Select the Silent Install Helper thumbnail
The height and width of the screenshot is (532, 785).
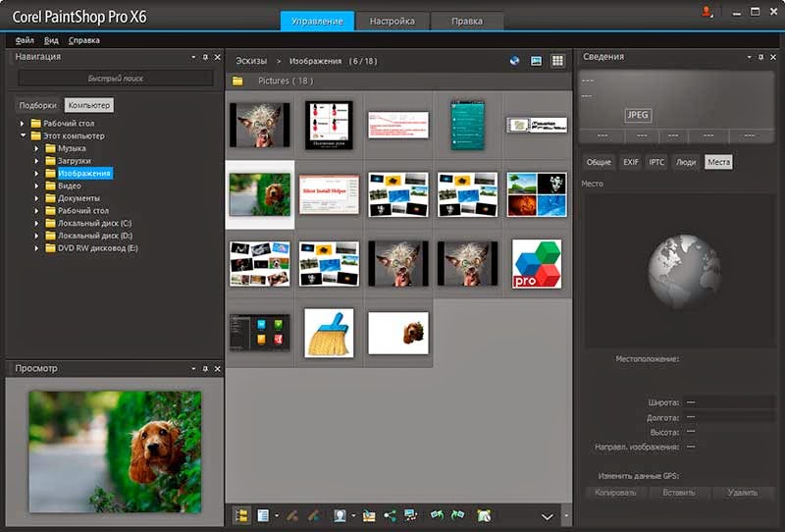(329, 194)
